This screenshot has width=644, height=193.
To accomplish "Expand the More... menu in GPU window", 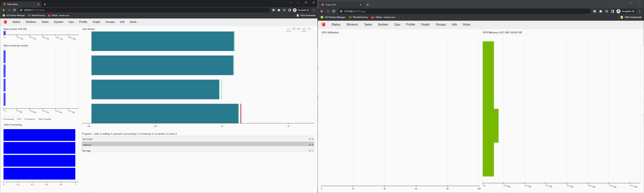I will (468, 25).
